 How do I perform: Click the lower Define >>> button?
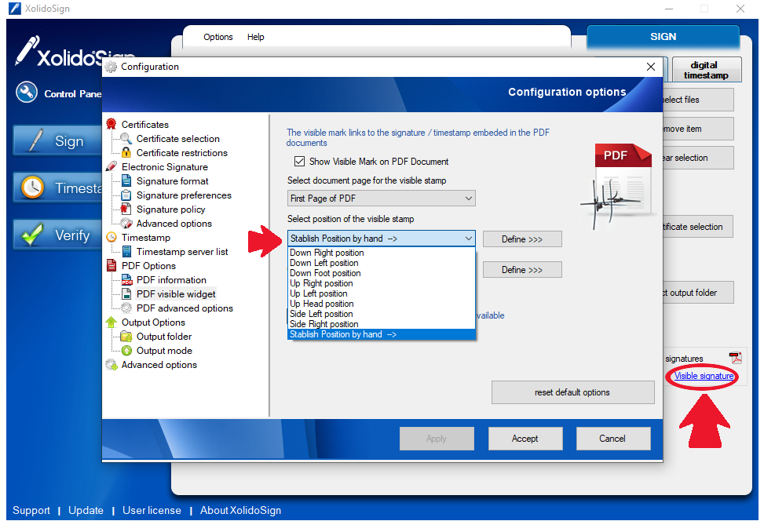pyautogui.click(x=522, y=270)
